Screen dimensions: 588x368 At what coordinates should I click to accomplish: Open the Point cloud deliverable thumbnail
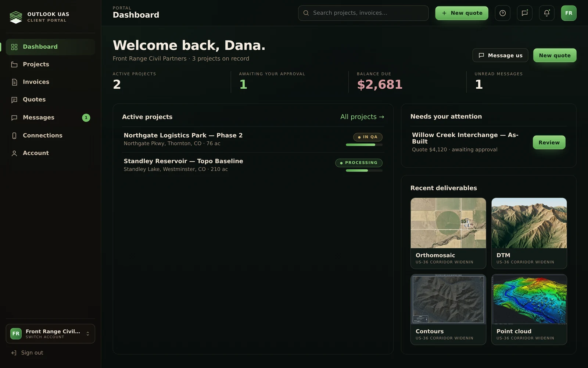[529, 299]
